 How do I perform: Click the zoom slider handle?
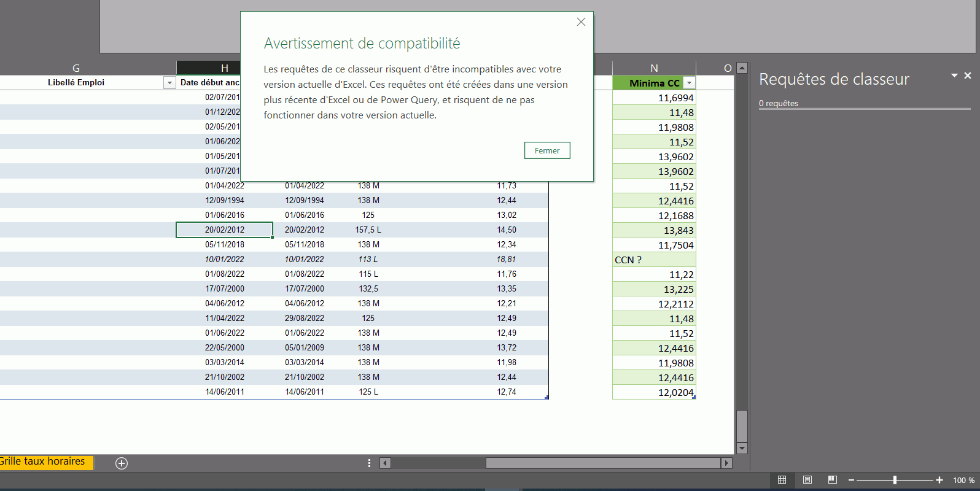point(895,480)
